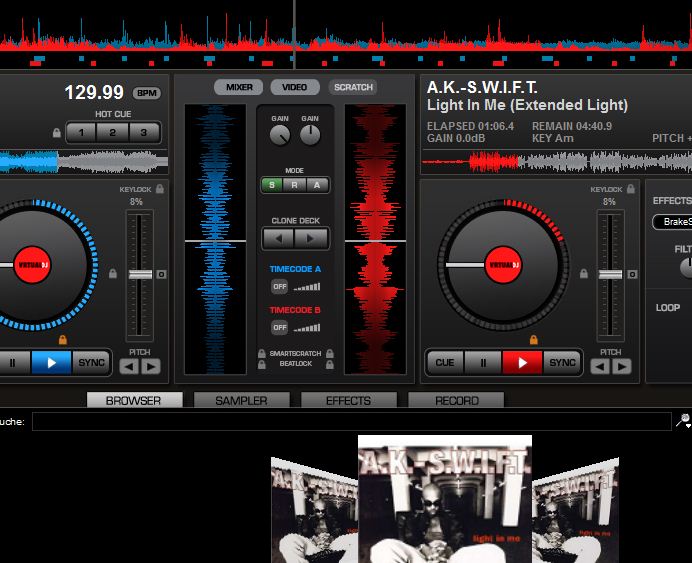Nudge left deck pitch down arrow
This screenshot has width=692, height=563.
pos(129,366)
